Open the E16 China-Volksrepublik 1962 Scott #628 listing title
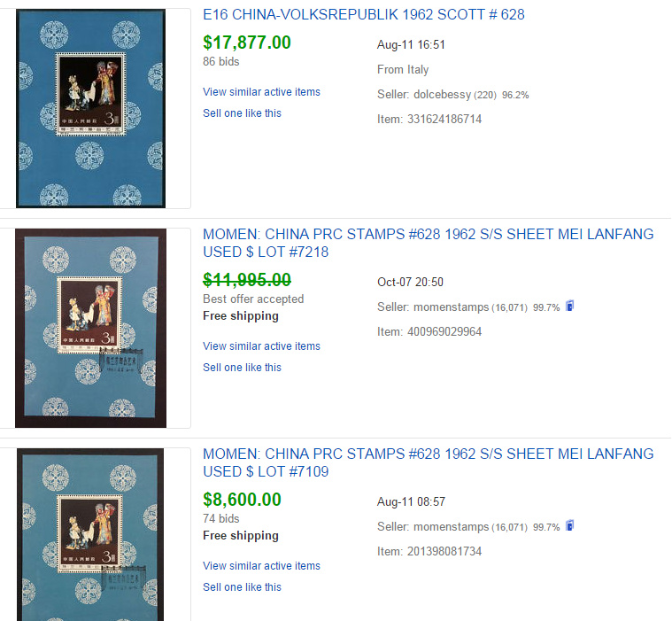 pos(363,14)
